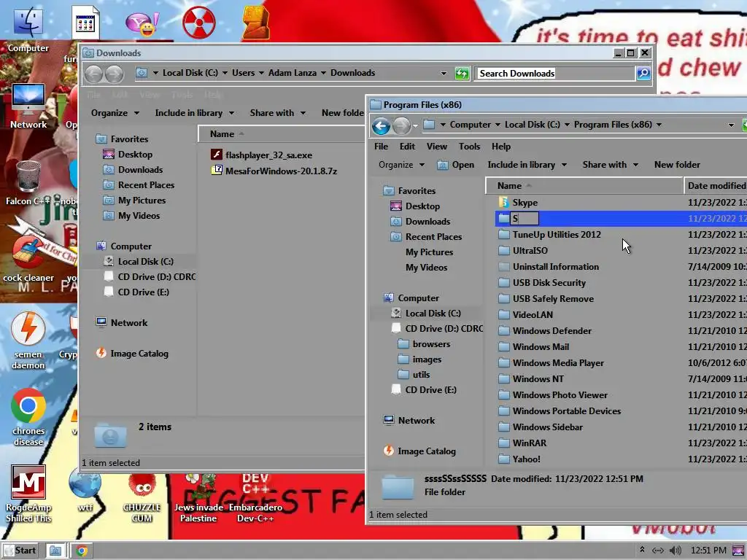Open the red radiation symbol desktop icon
Screen dimensions: 747x560
[198, 23]
